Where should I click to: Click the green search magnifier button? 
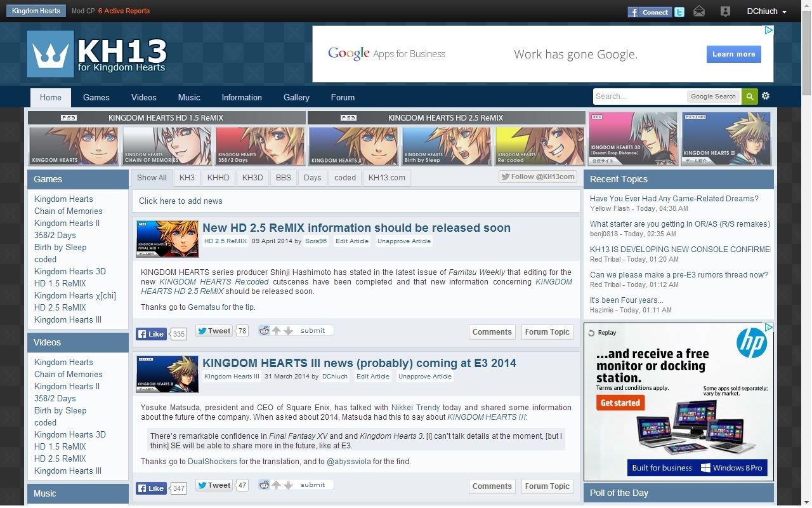(x=750, y=97)
